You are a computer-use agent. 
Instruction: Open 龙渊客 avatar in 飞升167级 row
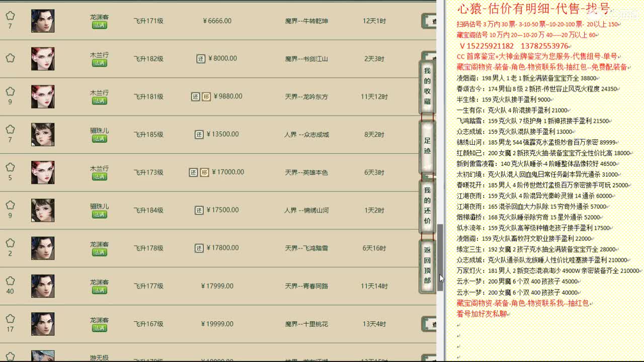(43, 324)
